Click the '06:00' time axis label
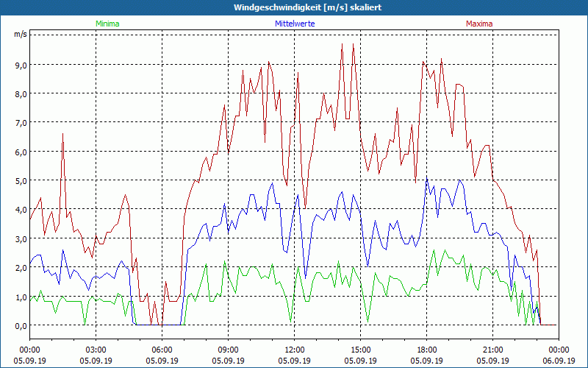The height and width of the screenshot is (368, 588). coord(162,350)
